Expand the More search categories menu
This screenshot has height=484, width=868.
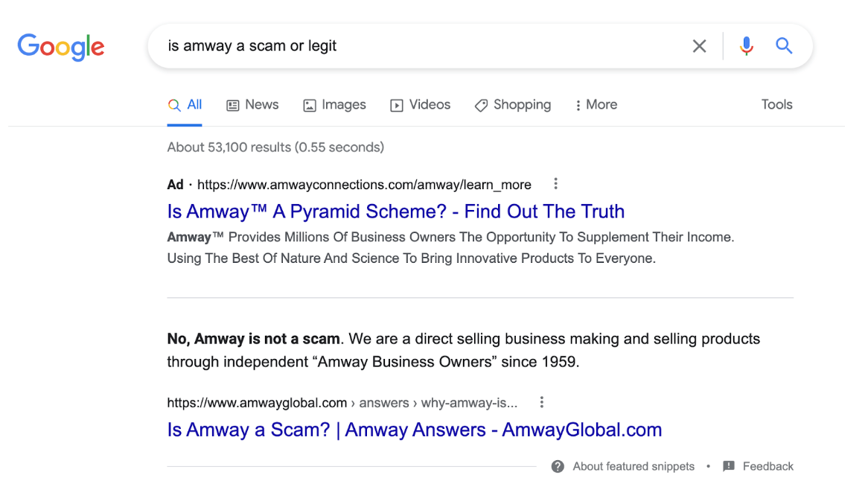[596, 104]
